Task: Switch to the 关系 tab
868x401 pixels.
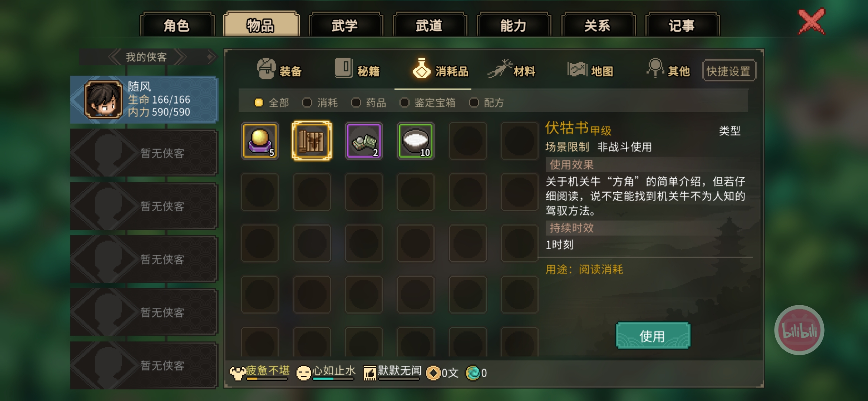Action: point(598,25)
